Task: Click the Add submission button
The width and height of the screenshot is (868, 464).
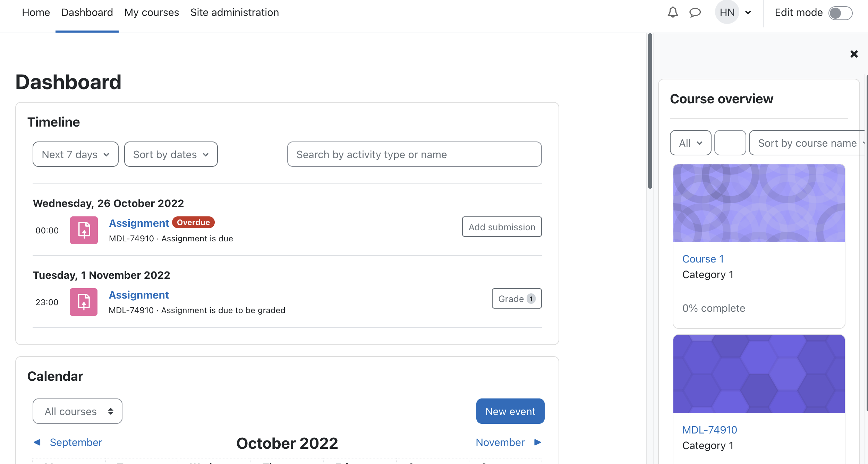Action: pyautogui.click(x=502, y=227)
